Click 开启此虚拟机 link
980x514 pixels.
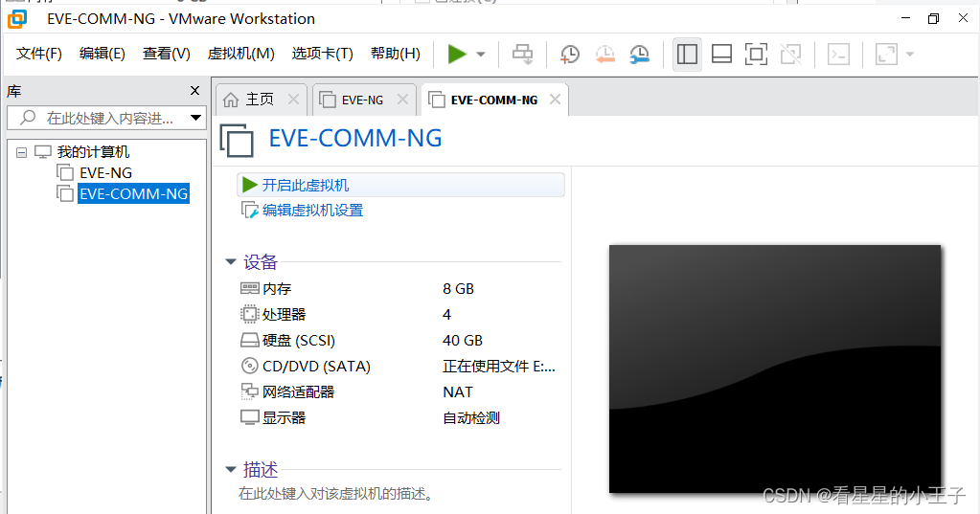pos(305,186)
